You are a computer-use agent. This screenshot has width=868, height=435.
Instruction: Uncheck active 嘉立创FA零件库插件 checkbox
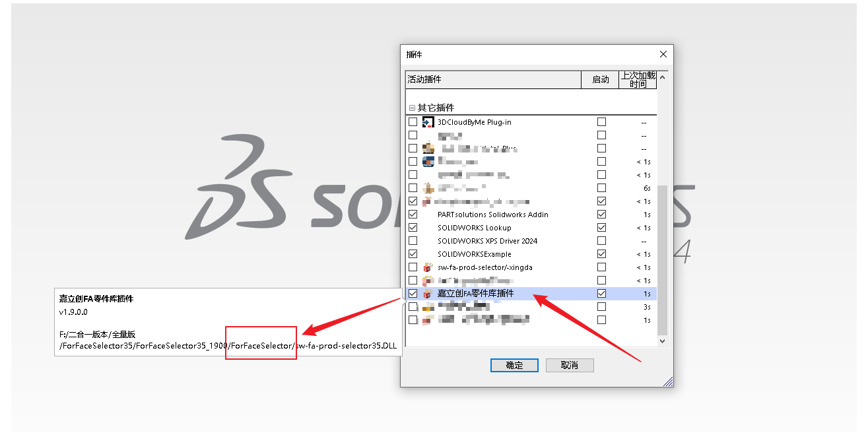(x=413, y=294)
